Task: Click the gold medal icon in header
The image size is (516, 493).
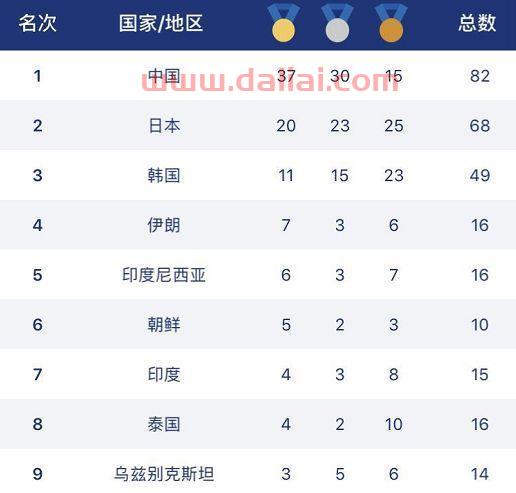Action: click(283, 23)
